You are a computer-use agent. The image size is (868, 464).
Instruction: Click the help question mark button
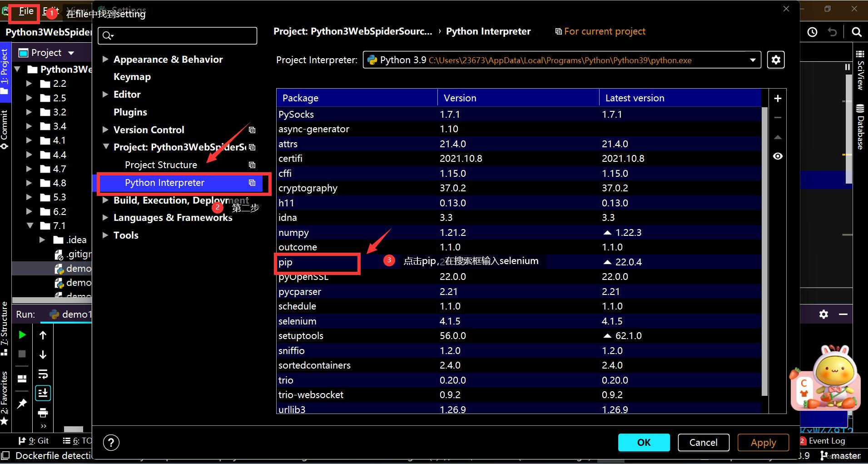(111, 442)
